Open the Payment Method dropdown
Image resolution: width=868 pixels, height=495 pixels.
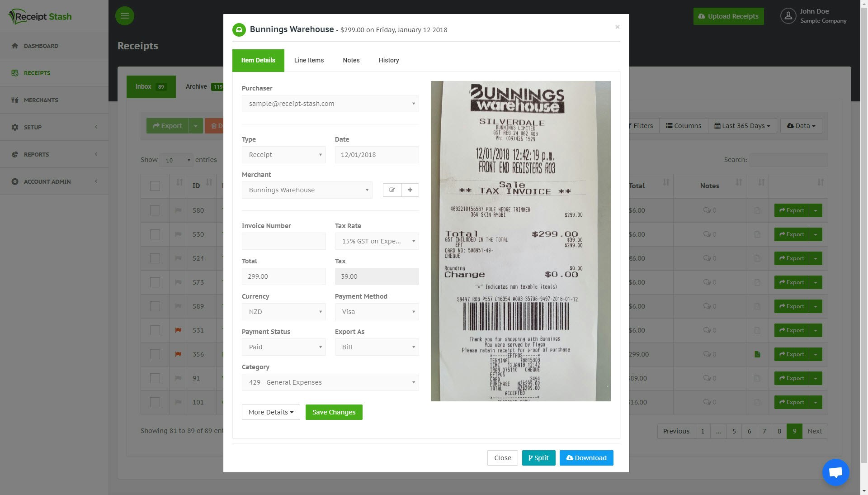[377, 312]
